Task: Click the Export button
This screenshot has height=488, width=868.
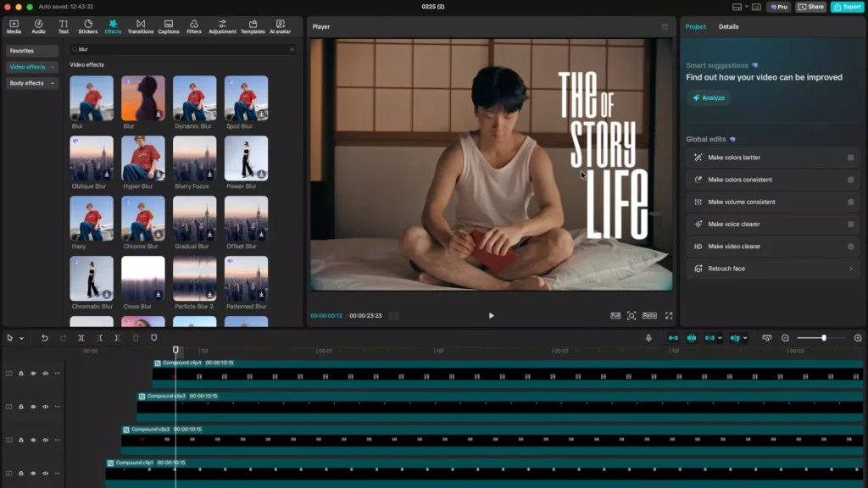Action: pos(847,6)
